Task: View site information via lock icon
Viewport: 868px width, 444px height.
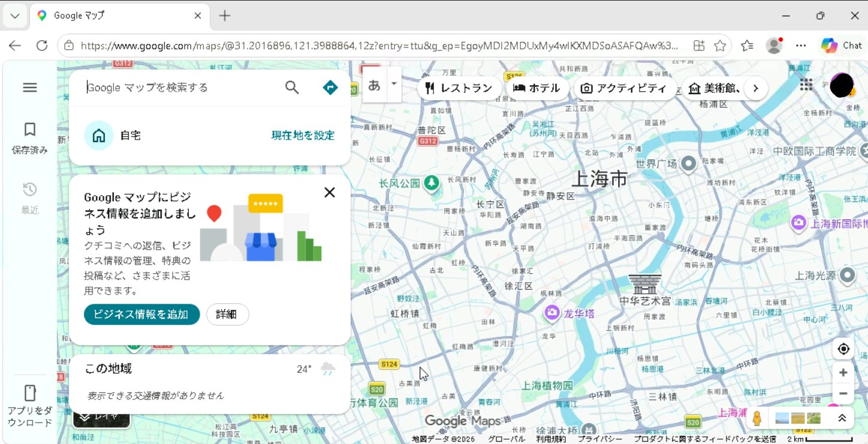Action: (x=69, y=46)
